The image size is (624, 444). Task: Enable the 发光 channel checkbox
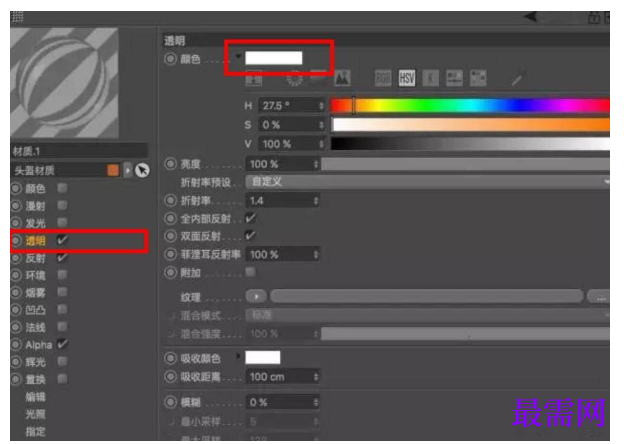(x=62, y=222)
